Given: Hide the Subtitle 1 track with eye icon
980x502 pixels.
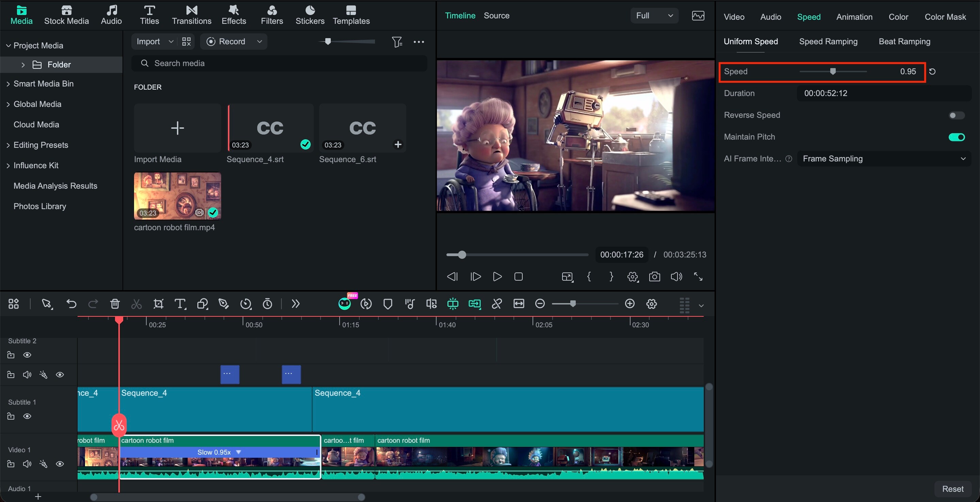Looking at the screenshot, I should pos(27,416).
